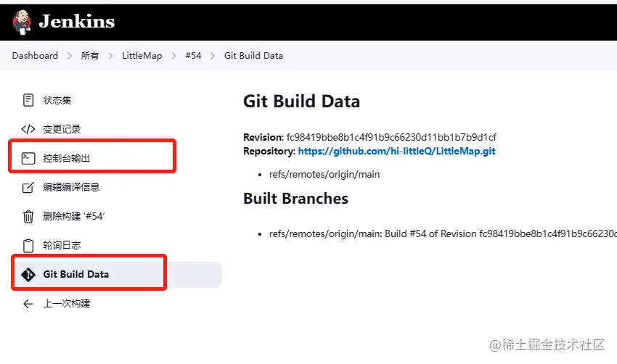Click the 上一次构建 left arrow icon
617x364 pixels.
tap(28, 304)
